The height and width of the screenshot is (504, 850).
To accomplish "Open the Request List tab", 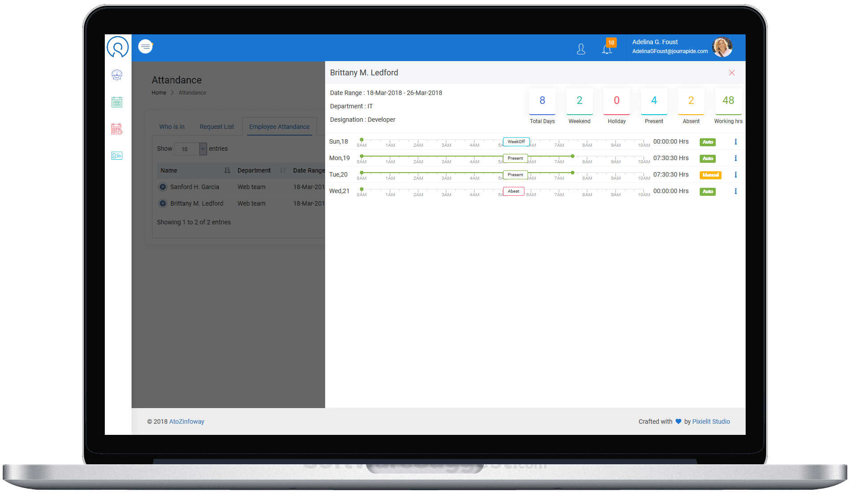I will tap(217, 127).
